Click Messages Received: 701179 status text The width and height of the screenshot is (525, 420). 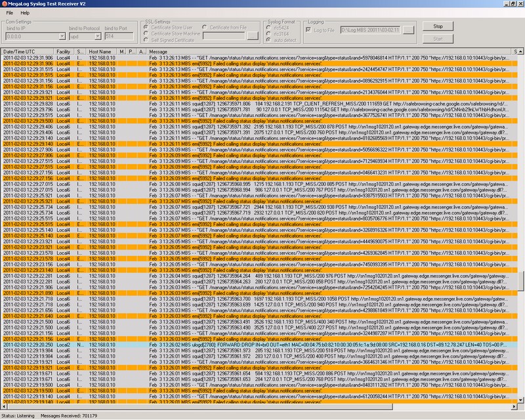pyautogui.click(x=69, y=415)
